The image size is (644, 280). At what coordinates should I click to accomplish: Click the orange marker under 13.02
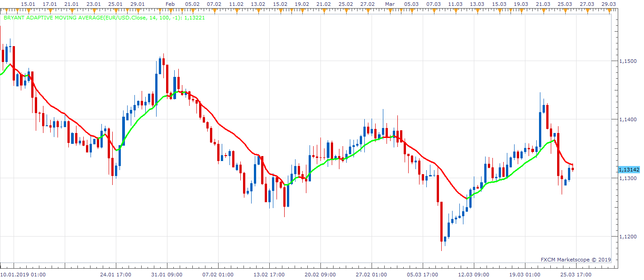[x=258, y=10]
